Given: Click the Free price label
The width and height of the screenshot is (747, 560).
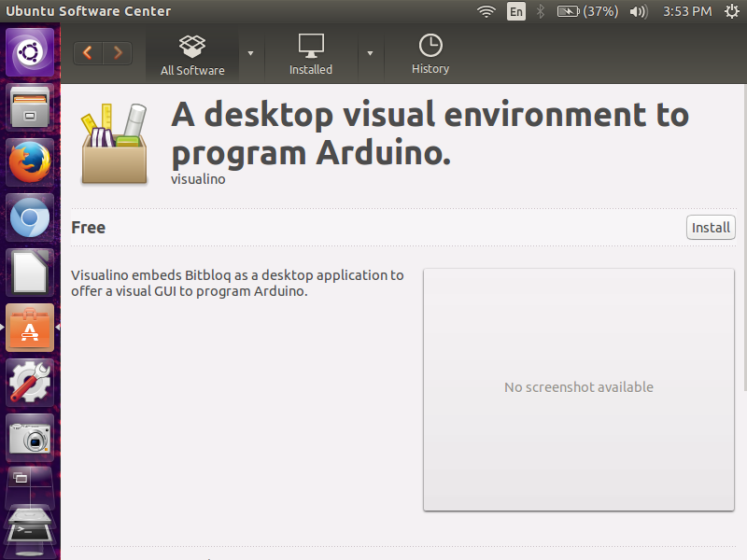Looking at the screenshot, I should click(x=88, y=228).
